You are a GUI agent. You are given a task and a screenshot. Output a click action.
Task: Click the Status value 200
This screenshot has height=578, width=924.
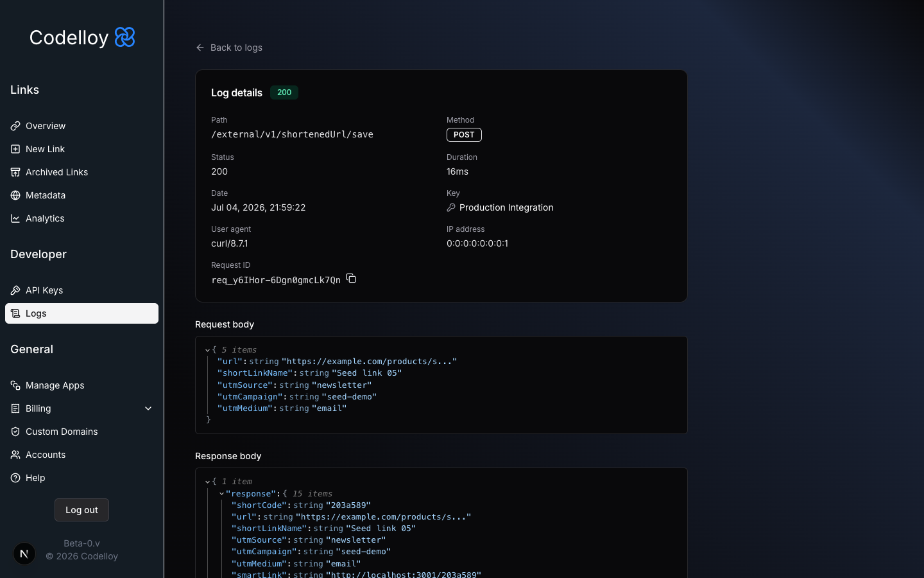point(219,171)
